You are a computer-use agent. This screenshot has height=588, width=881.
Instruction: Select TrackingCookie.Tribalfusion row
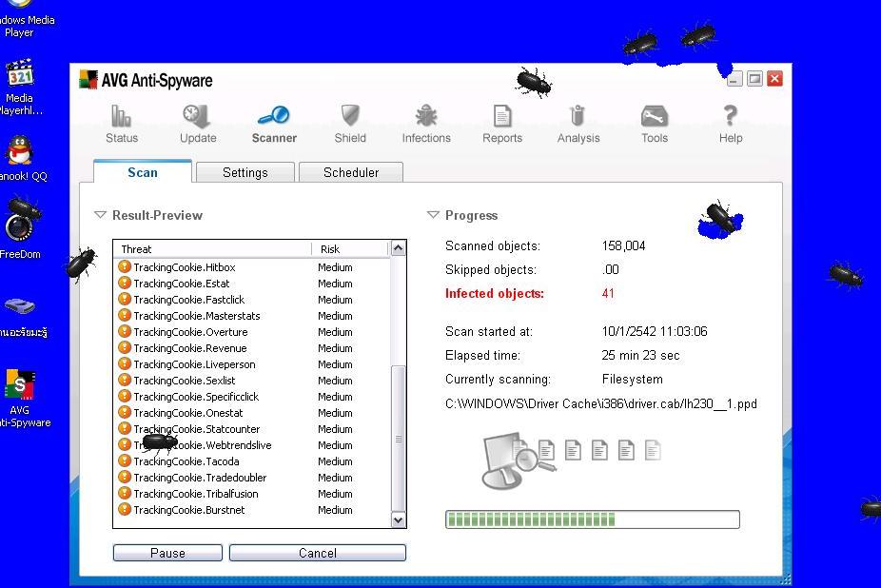252,494
